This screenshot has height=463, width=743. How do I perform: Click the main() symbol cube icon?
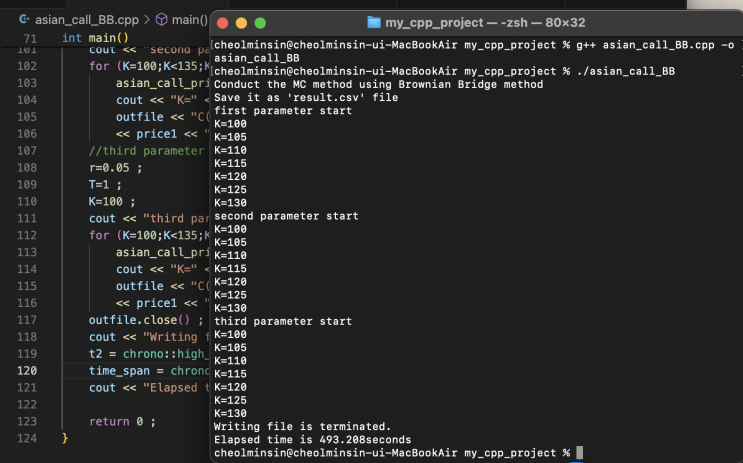click(161, 19)
